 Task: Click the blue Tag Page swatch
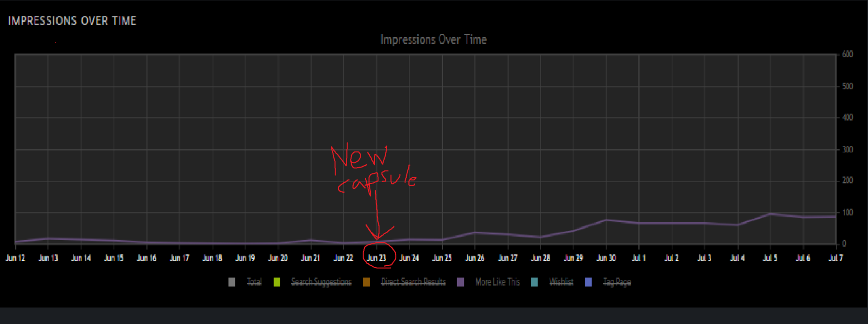point(588,282)
